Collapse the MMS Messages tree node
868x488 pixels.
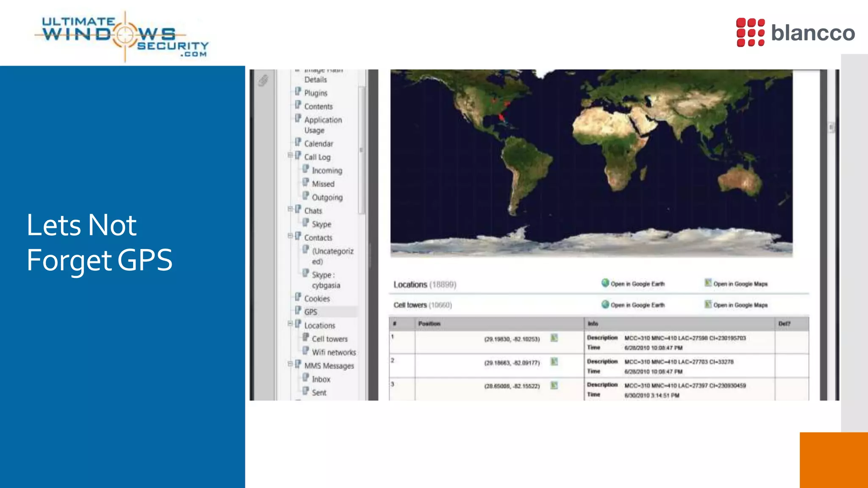click(290, 364)
